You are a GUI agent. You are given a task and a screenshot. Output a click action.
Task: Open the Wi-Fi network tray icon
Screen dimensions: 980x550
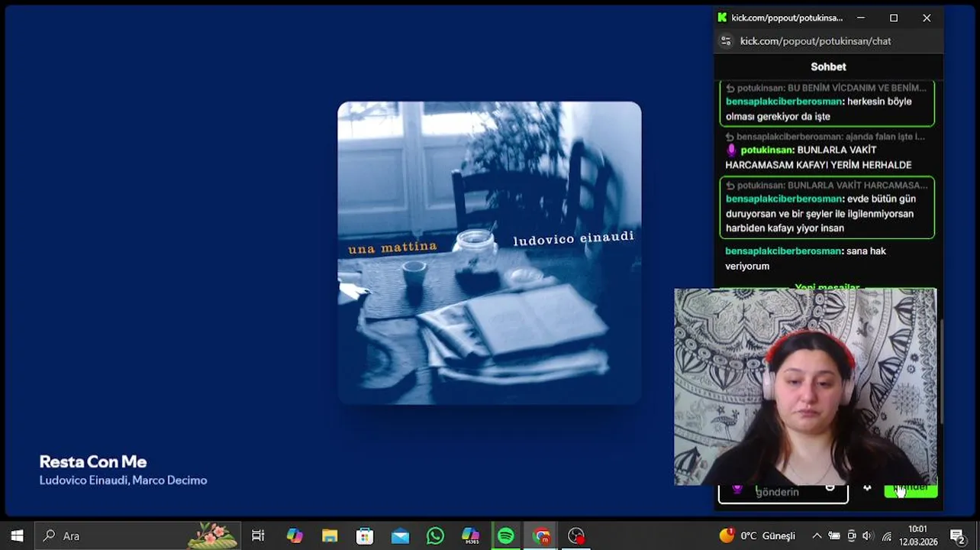point(886,535)
